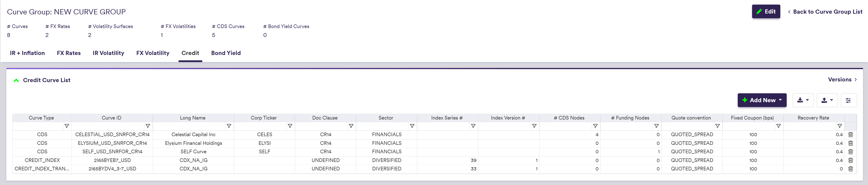
Task: Collapse the Credit Curve List section
Action: (x=16, y=80)
